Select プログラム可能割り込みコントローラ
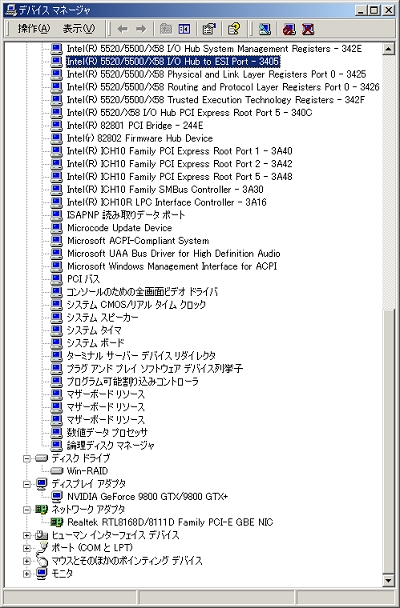Image resolution: width=400 pixels, height=608 pixels. tap(133, 381)
